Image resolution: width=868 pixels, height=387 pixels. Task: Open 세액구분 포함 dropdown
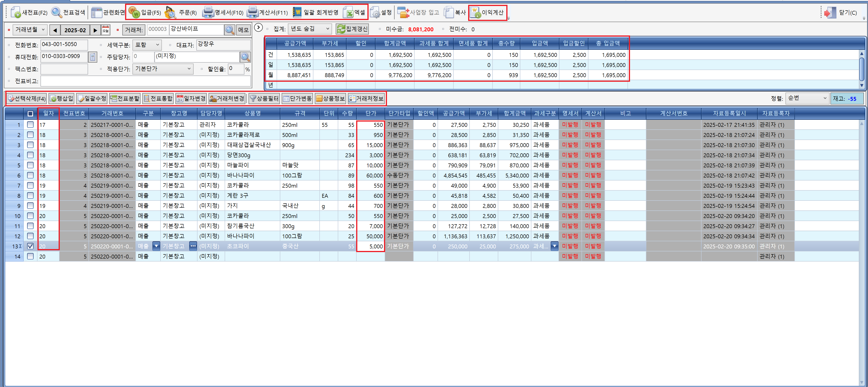147,45
